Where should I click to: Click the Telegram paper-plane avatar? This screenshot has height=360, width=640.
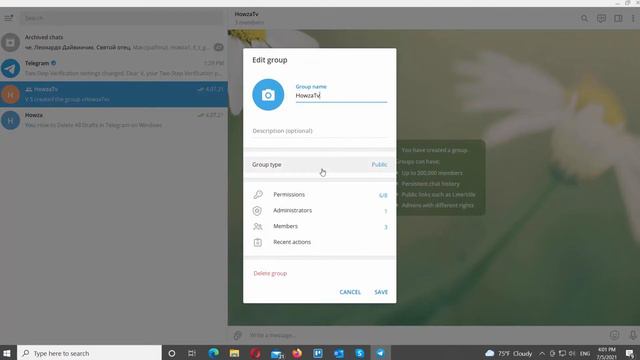point(10,68)
